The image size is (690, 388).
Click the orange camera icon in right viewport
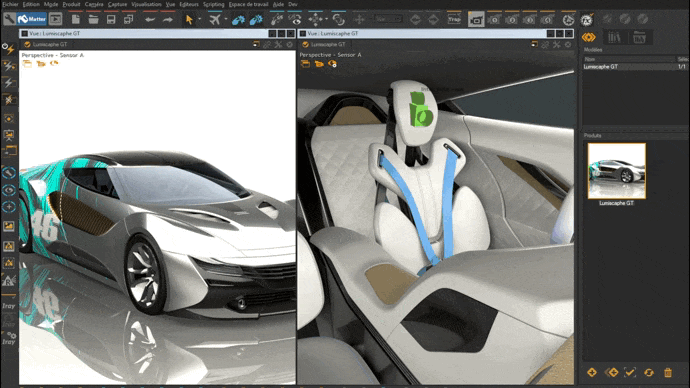pyautogui.click(x=319, y=64)
